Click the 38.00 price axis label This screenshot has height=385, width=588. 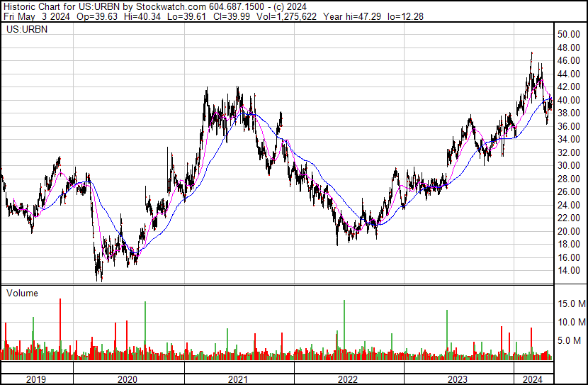pos(569,113)
